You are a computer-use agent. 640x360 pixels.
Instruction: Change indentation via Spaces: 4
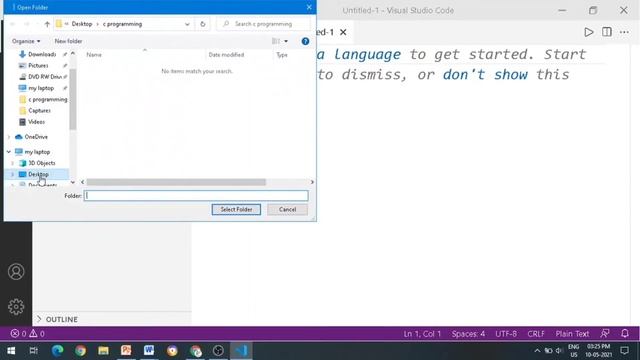tap(468, 333)
